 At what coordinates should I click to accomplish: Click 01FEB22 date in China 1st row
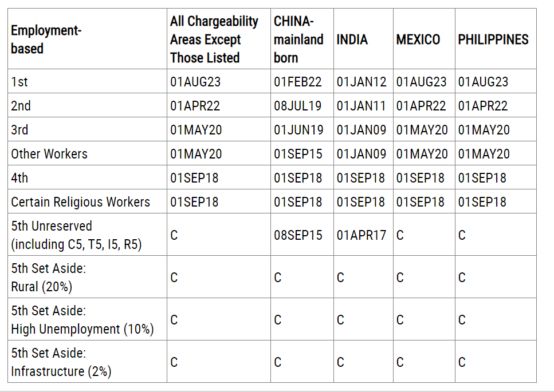click(x=298, y=81)
